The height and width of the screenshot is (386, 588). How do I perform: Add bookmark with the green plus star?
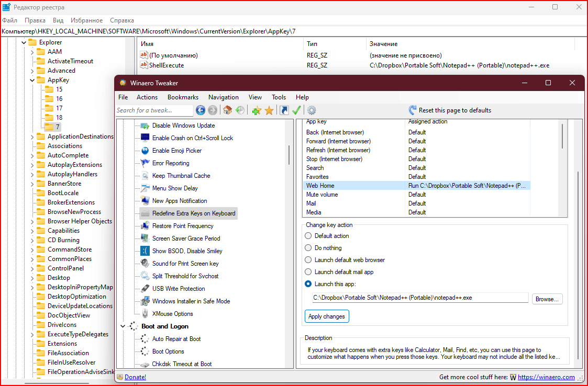[x=257, y=110]
